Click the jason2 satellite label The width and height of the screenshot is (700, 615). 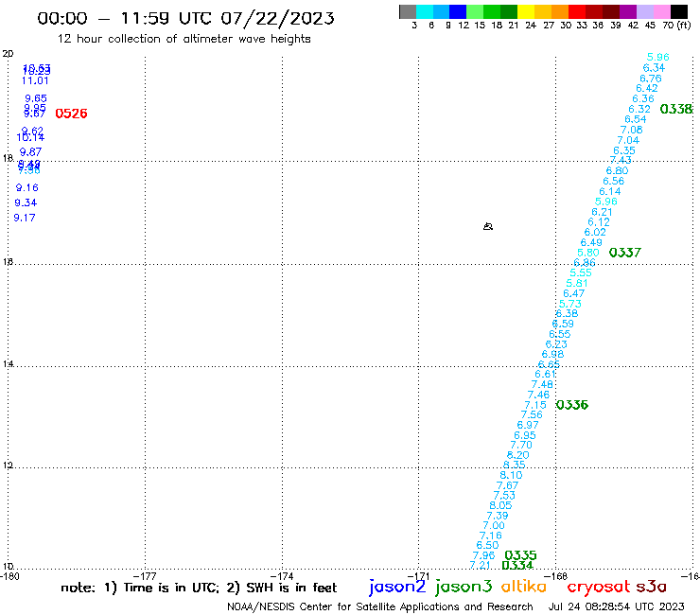pyautogui.click(x=397, y=587)
